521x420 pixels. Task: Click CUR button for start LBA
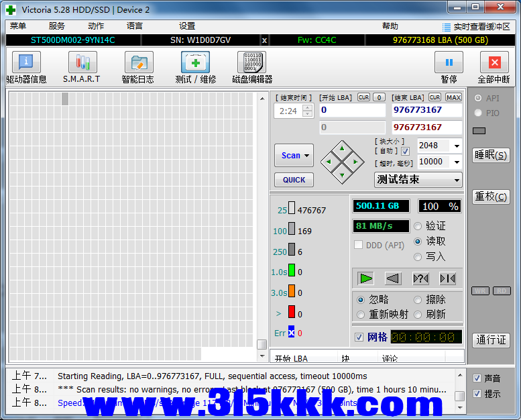[x=363, y=97]
